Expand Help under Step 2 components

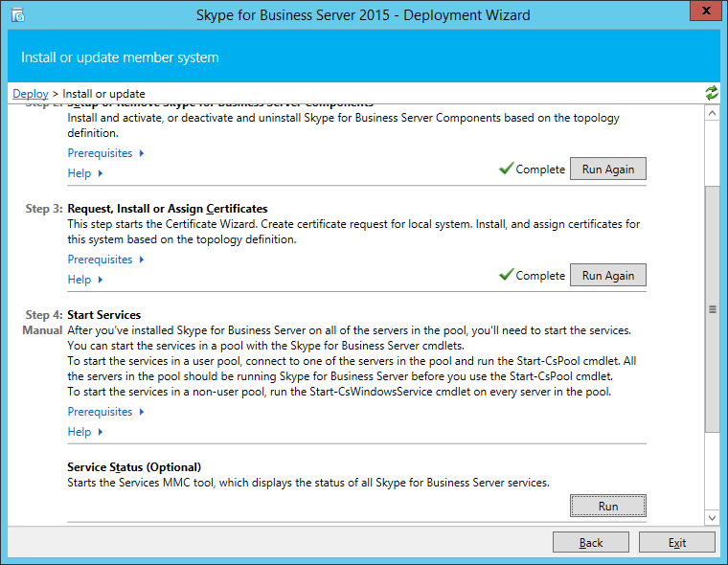(x=85, y=173)
